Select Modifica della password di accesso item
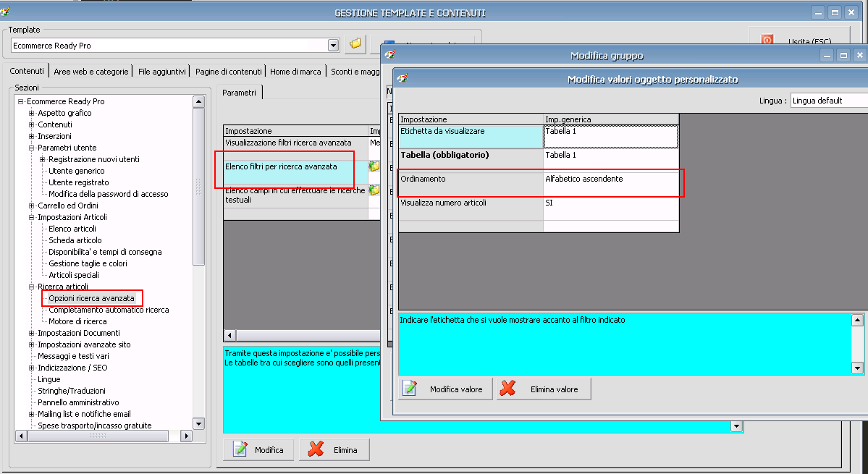 (x=108, y=194)
